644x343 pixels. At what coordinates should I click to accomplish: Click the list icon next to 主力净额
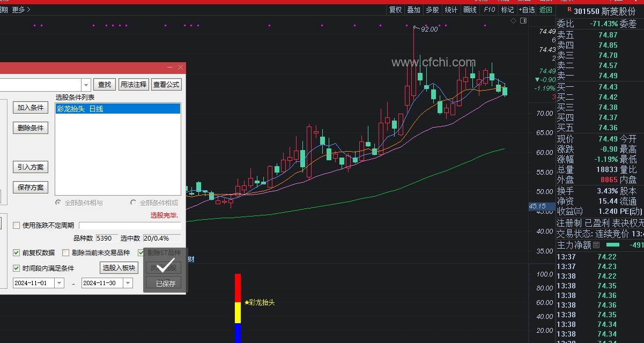click(596, 245)
